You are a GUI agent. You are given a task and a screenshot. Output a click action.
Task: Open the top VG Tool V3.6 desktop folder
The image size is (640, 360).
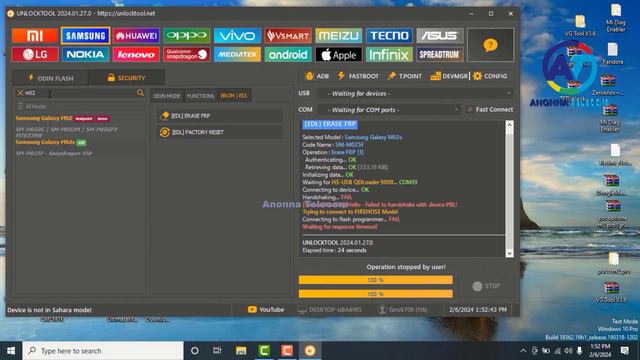pos(580,25)
